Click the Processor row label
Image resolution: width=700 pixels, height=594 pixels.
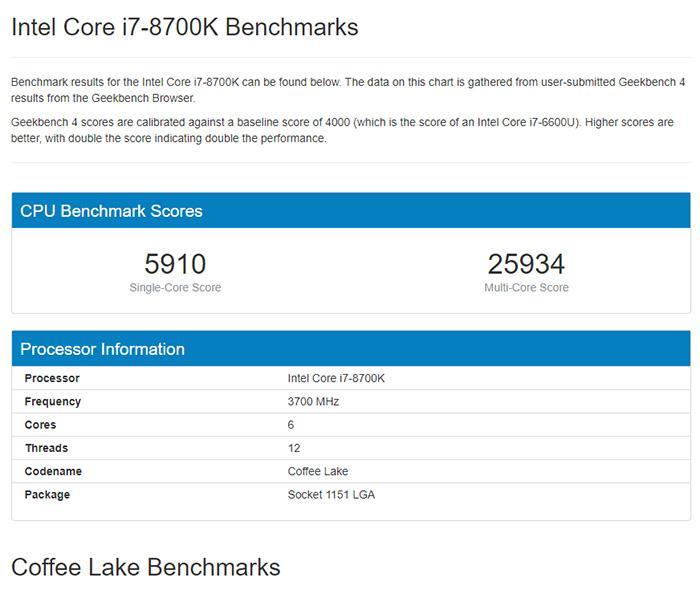tap(52, 378)
